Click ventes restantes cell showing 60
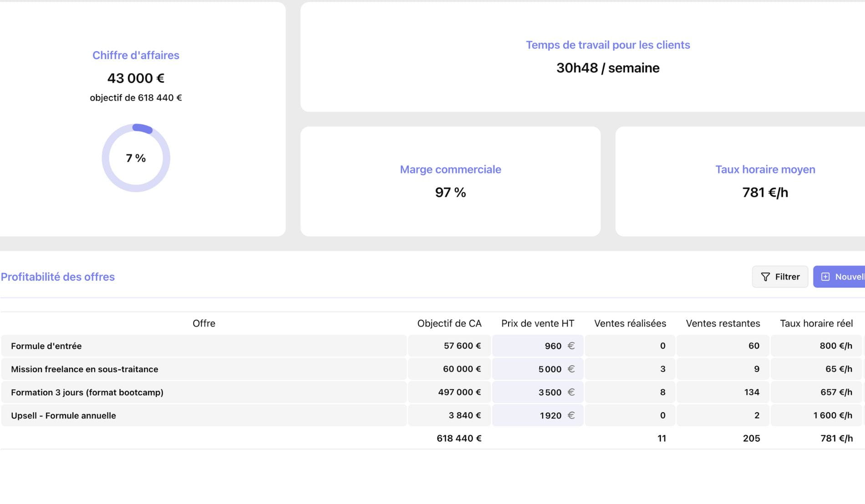This screenshot has height=504, width=865. click(723, 346)
